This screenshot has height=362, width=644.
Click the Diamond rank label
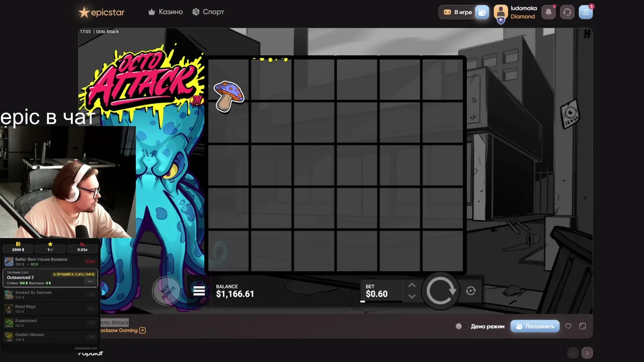click(x=523, y=17)
